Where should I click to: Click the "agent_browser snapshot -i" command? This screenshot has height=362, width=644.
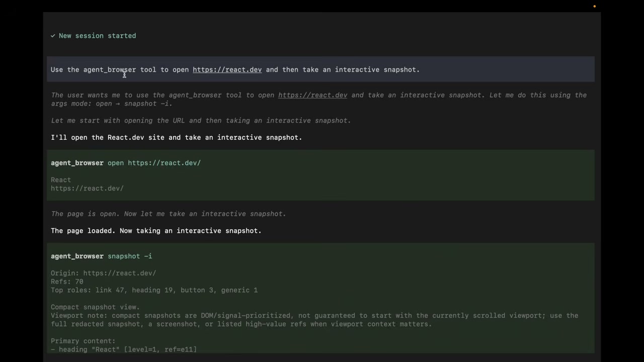(101, 256)
